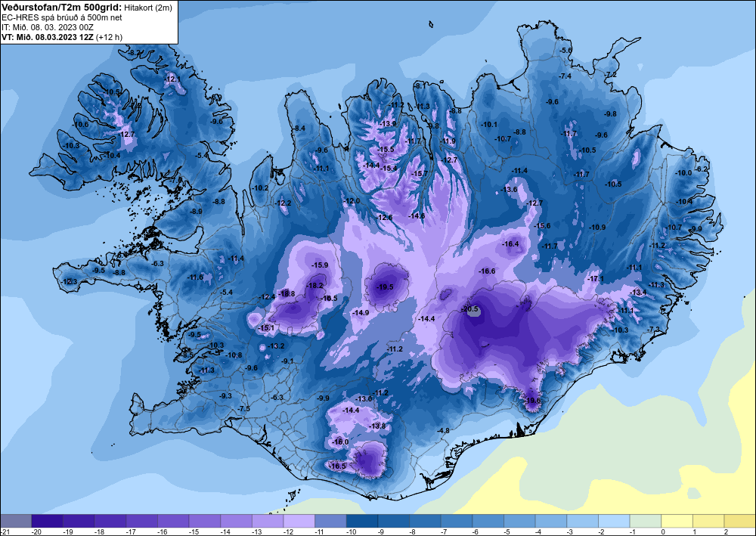
Task: Click the -11.6 temperature label
Action: [x=195, y=277]
